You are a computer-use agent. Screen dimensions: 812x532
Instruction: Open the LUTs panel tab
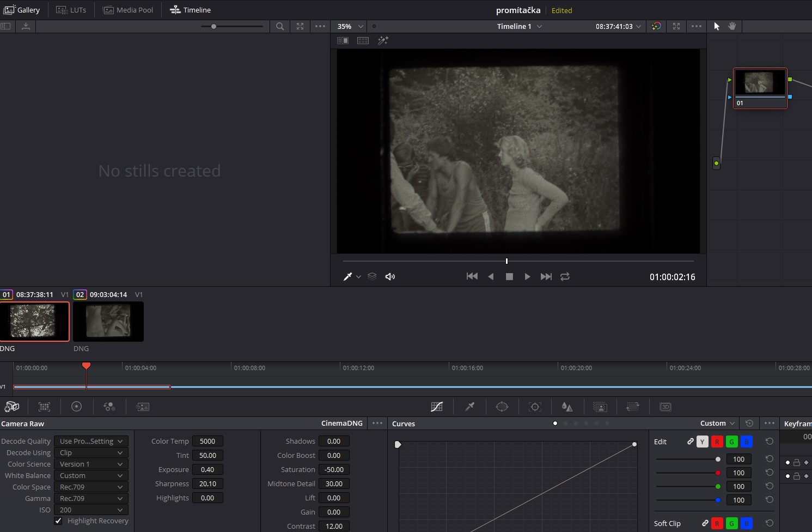(x=71, y=10)
